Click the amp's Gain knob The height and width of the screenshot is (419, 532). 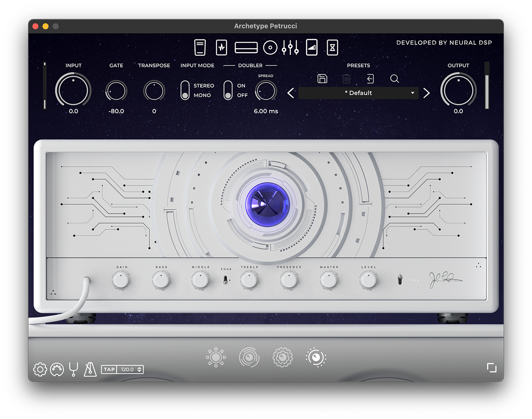click(121, 280)
